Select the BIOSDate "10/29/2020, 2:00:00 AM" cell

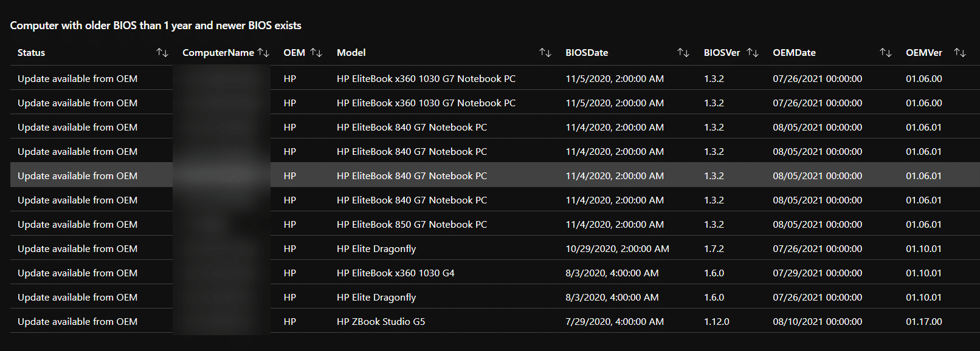coord(618,249)
